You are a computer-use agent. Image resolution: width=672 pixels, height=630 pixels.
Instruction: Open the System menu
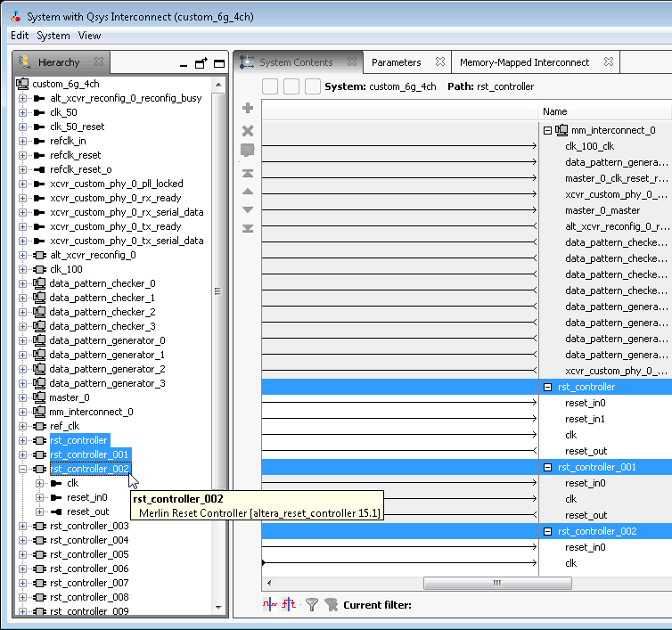pyautogui.click(x=53, y=36)
